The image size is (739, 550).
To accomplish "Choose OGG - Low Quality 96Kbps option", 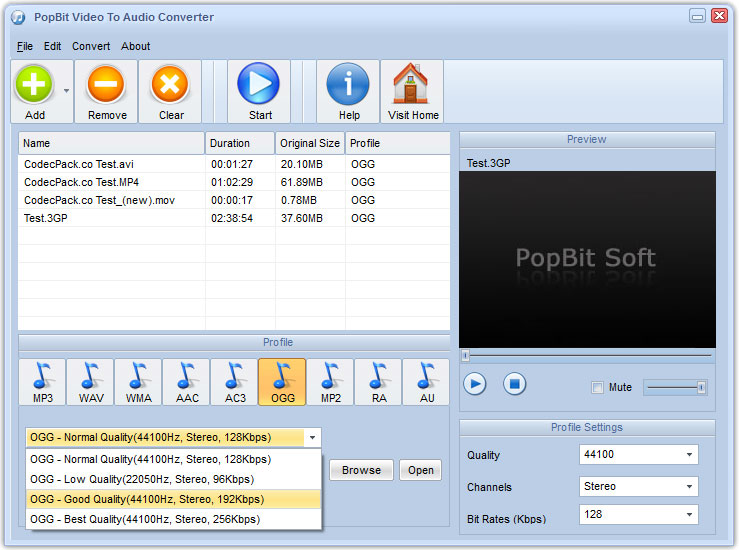I will coord(173,479).
